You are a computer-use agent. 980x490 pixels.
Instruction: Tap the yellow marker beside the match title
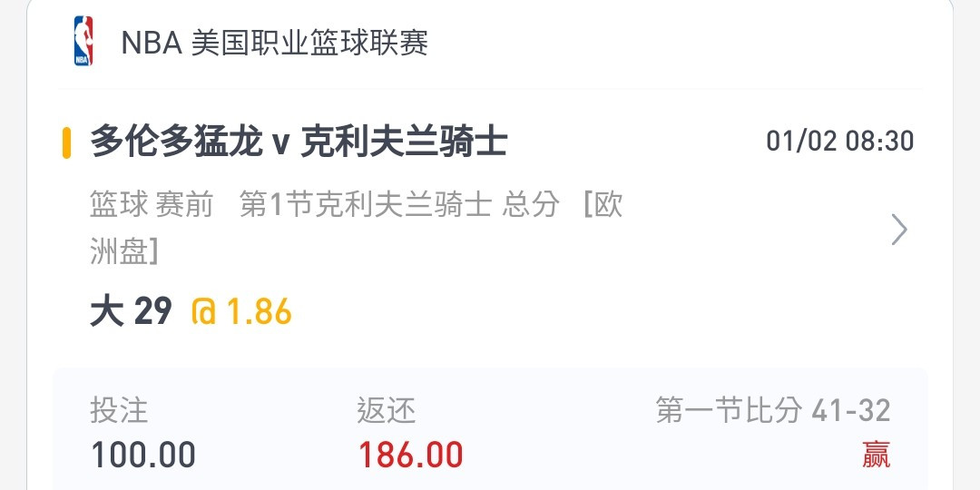[x=66, y=142]
